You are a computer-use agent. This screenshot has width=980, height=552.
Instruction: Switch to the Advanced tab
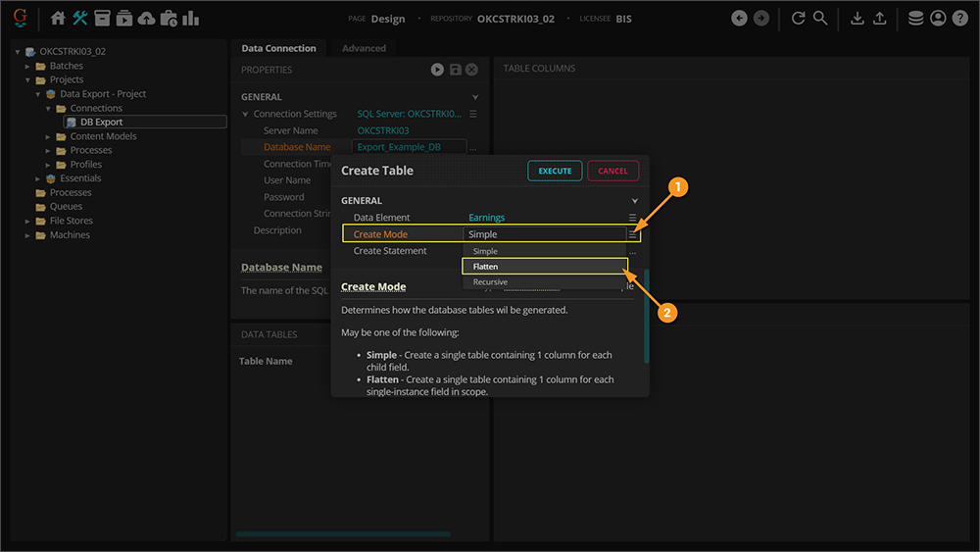(364, 48)
